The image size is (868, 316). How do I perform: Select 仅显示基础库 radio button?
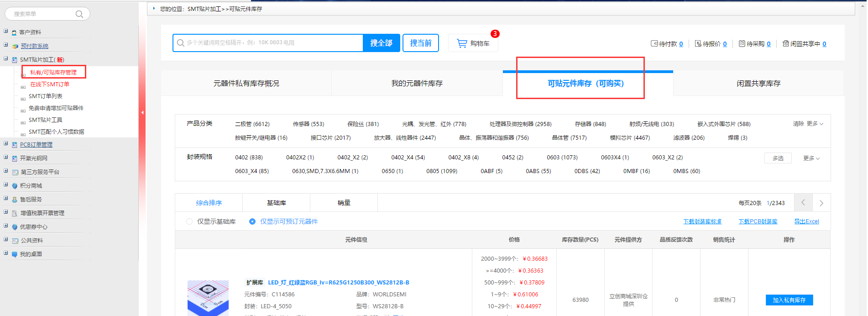[x=189, y=221]
